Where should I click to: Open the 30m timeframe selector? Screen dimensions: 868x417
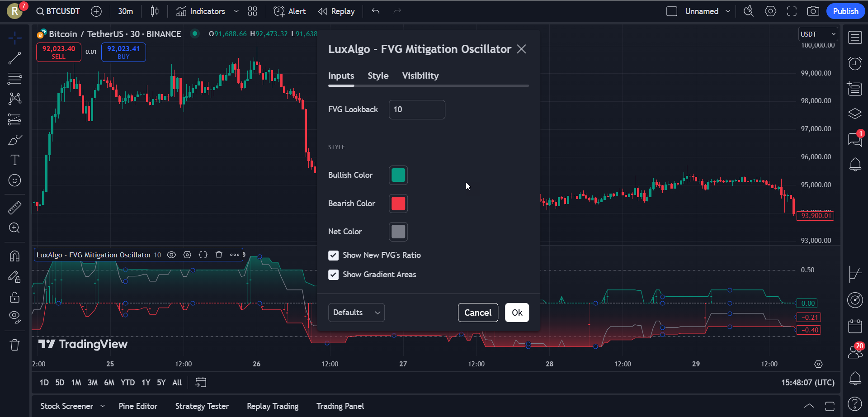pyautogui.click(x=126, y=11)
